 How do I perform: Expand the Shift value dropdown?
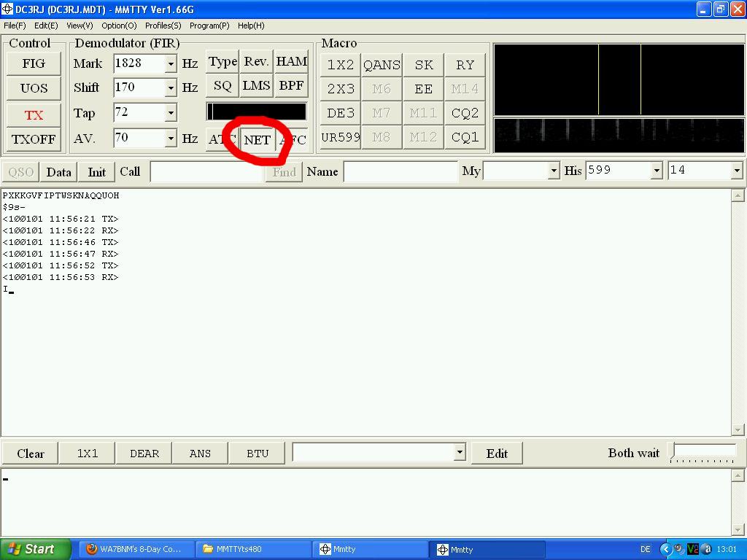click(x=171, y=87)
